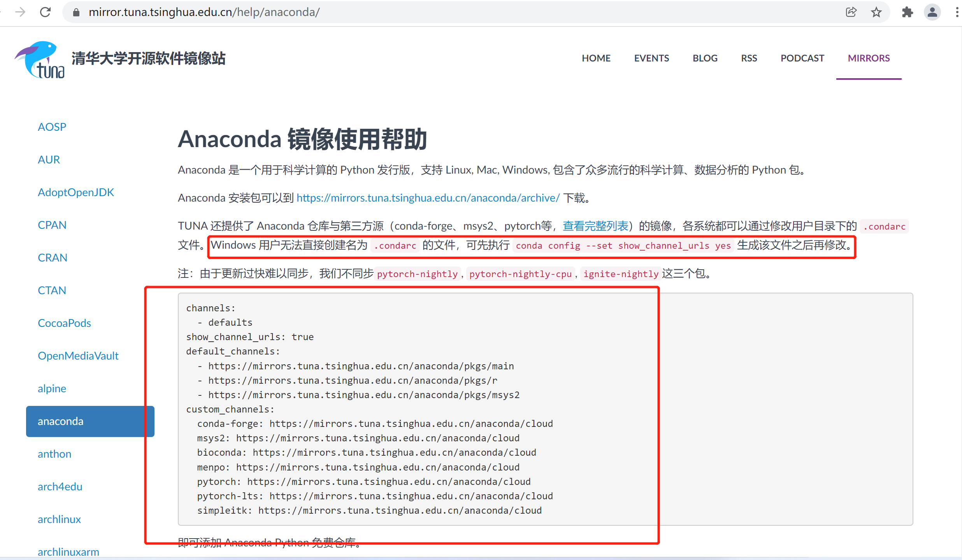This screenshot has height=560, width=962.
Task: Open the BLOG menu item
Action: click(x=705, y=58)
